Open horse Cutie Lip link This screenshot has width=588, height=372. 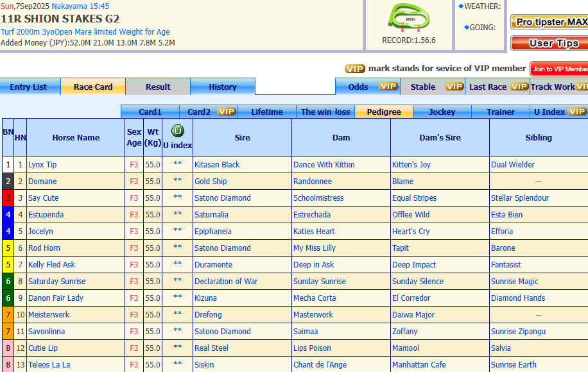click(43, 348)
